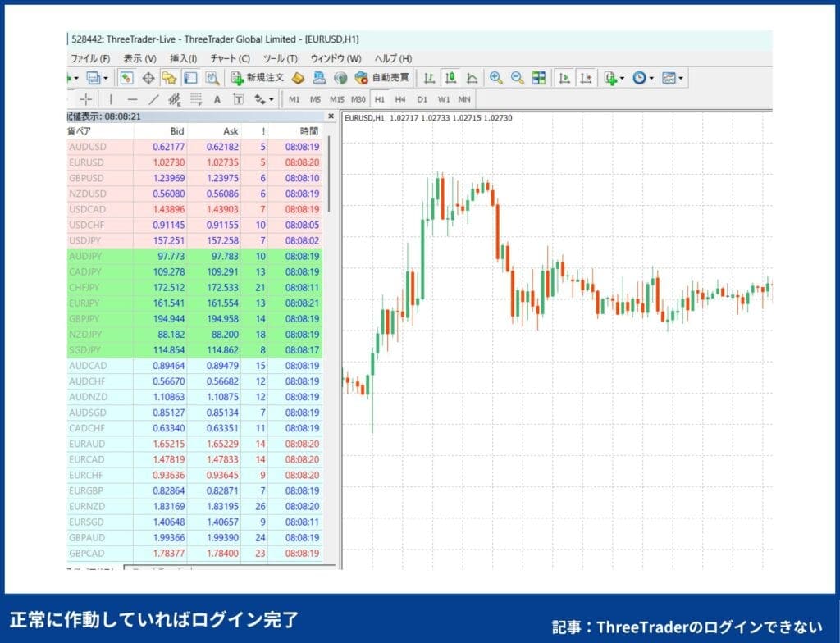Expand the arrows objects dropdown arrow
Screen dimensions: 840x643
pyautogui.click(x=271, y=100)
